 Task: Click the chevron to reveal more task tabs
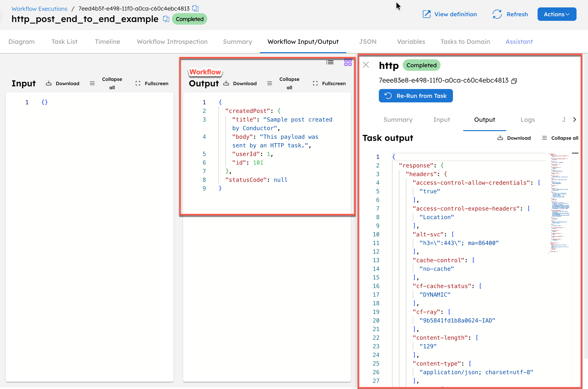pos(575,120)
